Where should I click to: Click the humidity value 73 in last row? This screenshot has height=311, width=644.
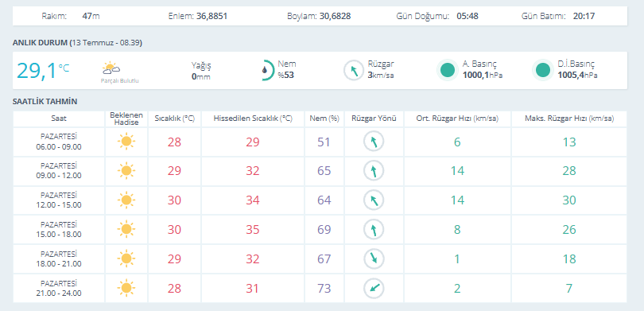point(324,288)
